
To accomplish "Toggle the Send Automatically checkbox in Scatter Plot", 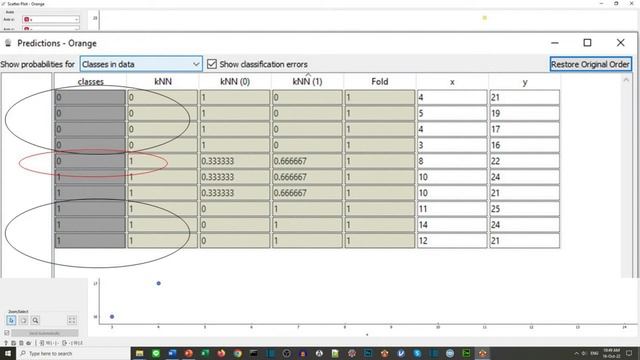I will tap(7, 333).
